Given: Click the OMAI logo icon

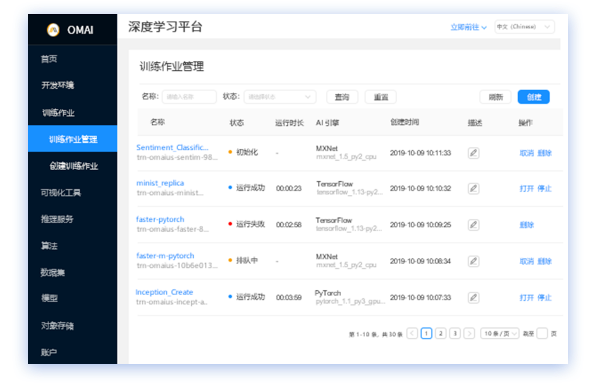Looking at the screenshot, I should tap(53, 30).
